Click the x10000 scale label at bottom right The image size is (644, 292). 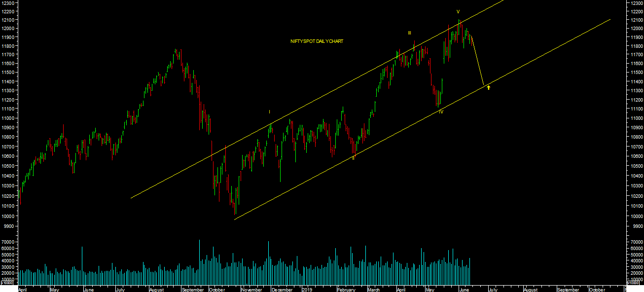click(x=637, y=283)
